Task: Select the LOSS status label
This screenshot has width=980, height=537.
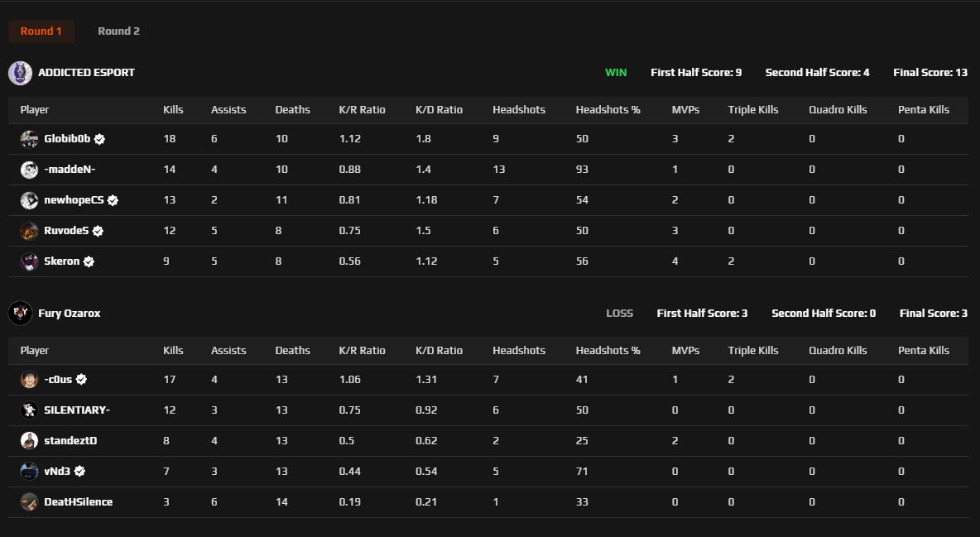Action: [619, 314]
